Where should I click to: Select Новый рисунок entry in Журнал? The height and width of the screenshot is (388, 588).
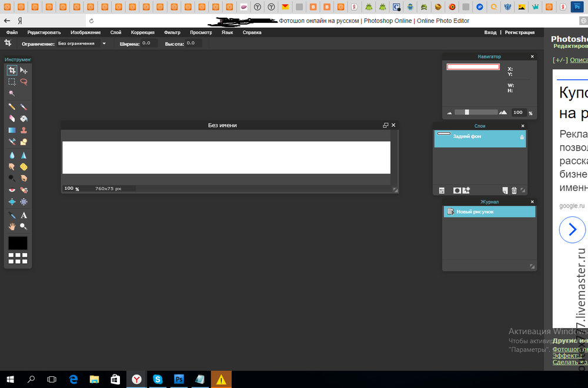click(x=489, y=212)
